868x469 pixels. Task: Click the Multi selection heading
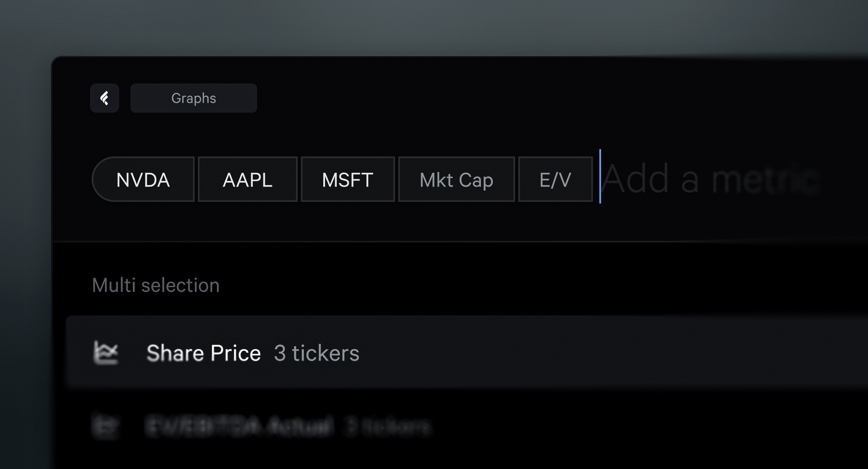coord(156,286)
